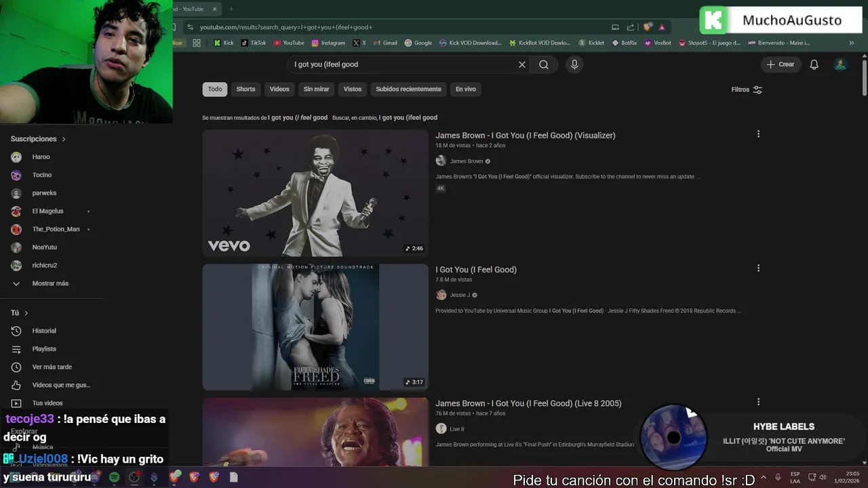Open James Brown Live 8 2005 title
The image size is (868, 488).
528,403
